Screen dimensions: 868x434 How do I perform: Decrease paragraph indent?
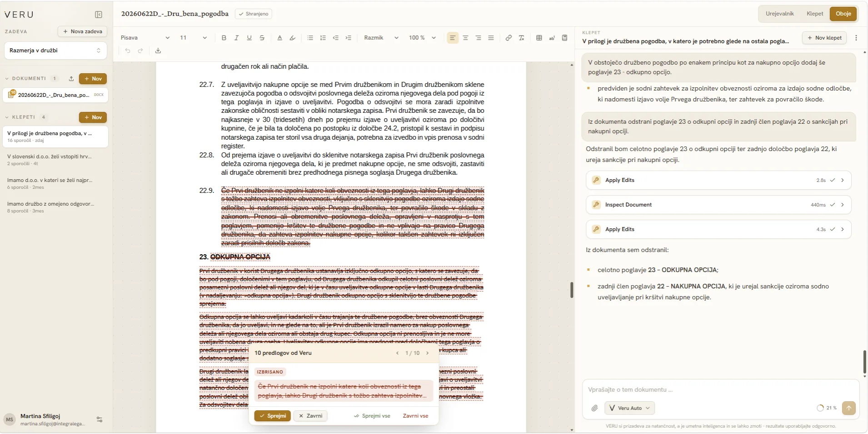pos(335,38)
